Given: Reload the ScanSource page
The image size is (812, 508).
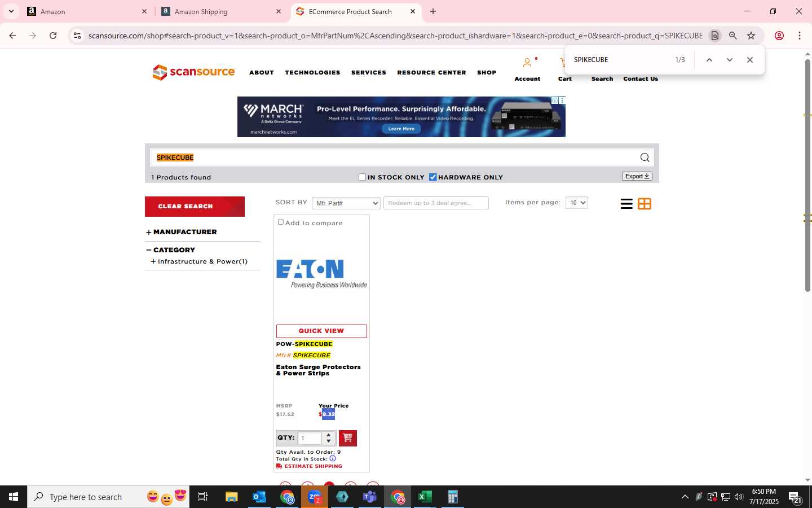Looking at the screenshot, I should (x=53, y=36).
